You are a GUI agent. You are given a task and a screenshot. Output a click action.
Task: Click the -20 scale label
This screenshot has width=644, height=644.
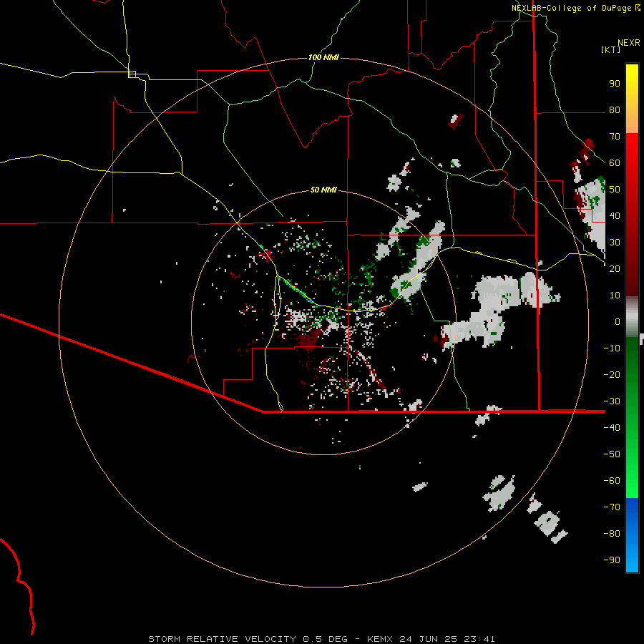[x=612, y=374]
